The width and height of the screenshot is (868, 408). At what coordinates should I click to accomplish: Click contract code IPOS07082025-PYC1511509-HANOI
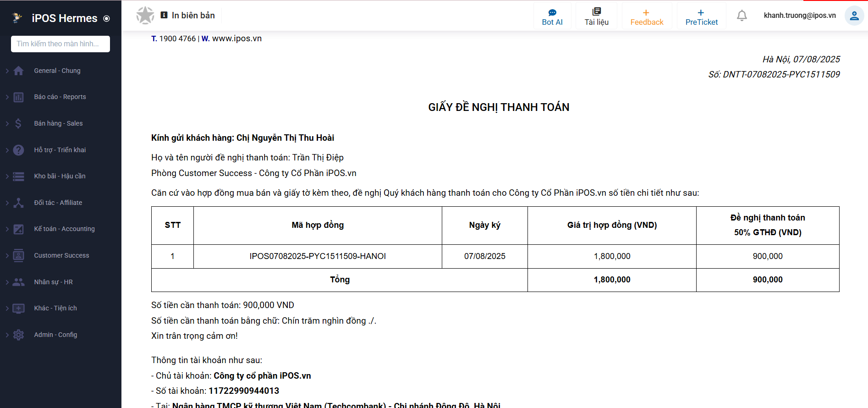[x=318, y=256]
